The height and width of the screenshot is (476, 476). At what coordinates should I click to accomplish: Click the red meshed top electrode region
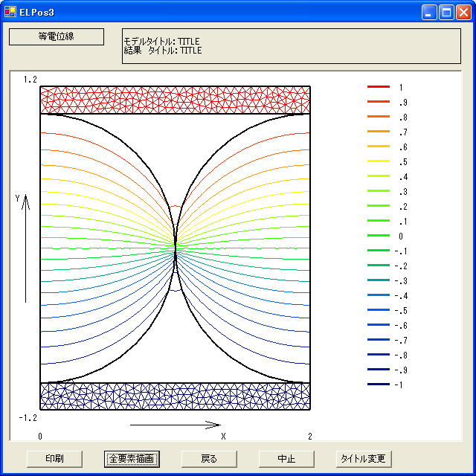tap(176, 100)
